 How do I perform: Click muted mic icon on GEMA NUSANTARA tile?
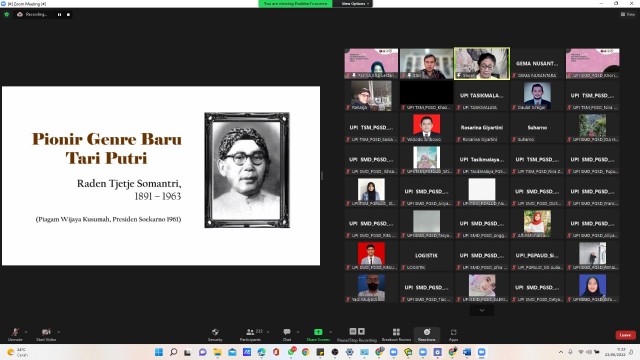point(514,76)
